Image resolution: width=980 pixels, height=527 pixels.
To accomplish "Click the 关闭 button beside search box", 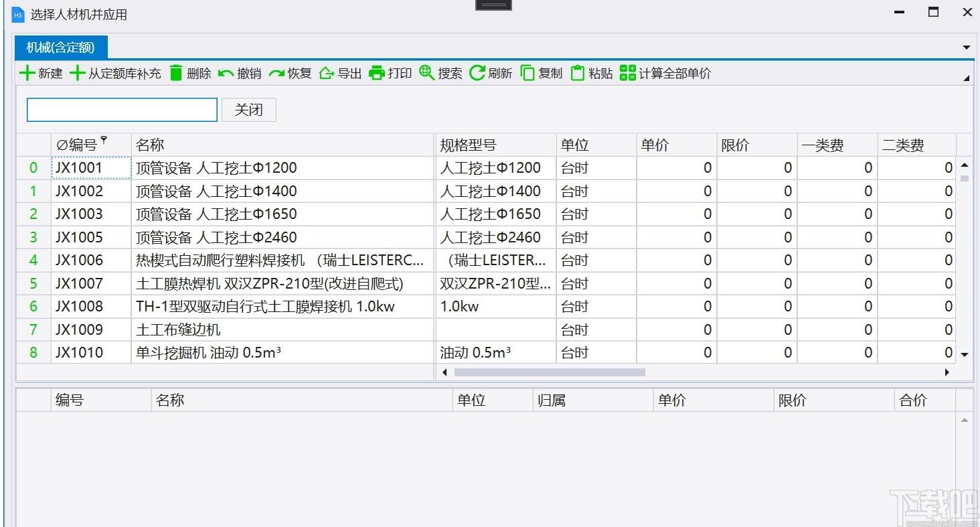I will pos(248,110).
